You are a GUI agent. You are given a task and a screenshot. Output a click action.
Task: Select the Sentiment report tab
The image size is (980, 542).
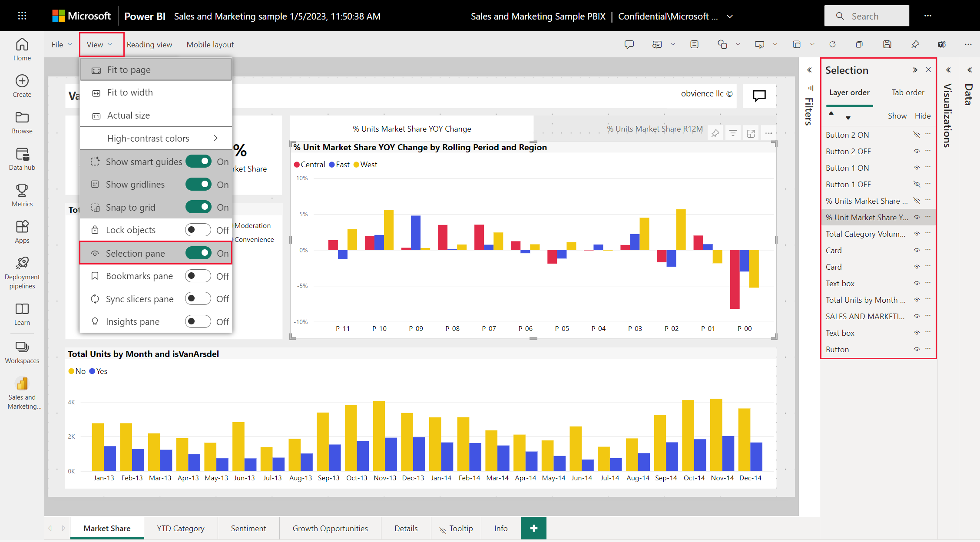pos(247,527)
